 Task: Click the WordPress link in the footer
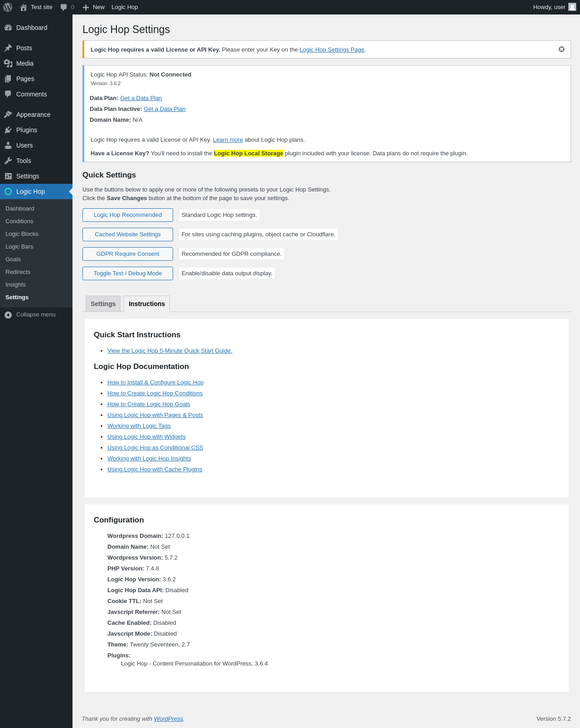pyautogui.click(x=169, y=719)
